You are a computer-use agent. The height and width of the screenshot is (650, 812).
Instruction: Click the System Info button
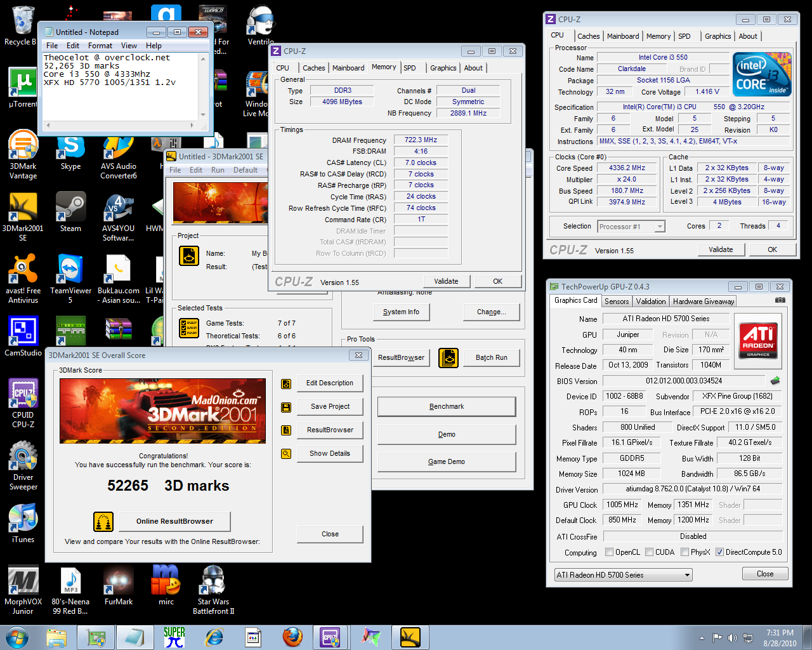pos(401,312)
